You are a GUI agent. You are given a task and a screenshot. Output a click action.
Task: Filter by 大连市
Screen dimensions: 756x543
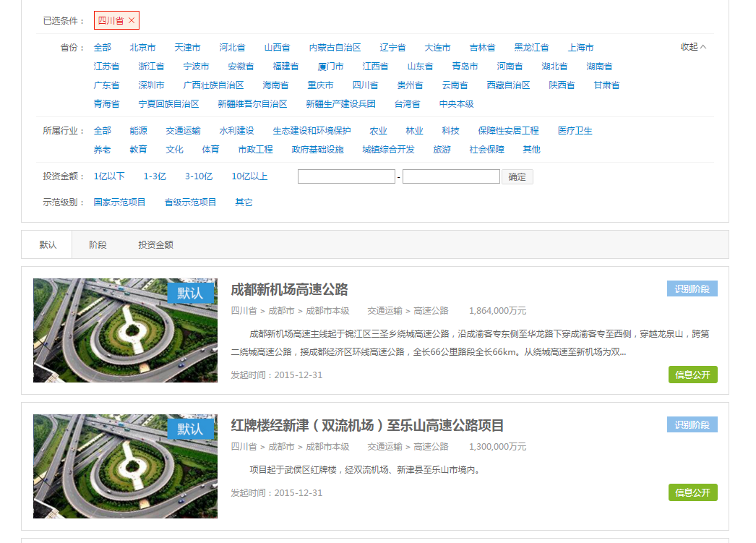click(x=437, y=47)
